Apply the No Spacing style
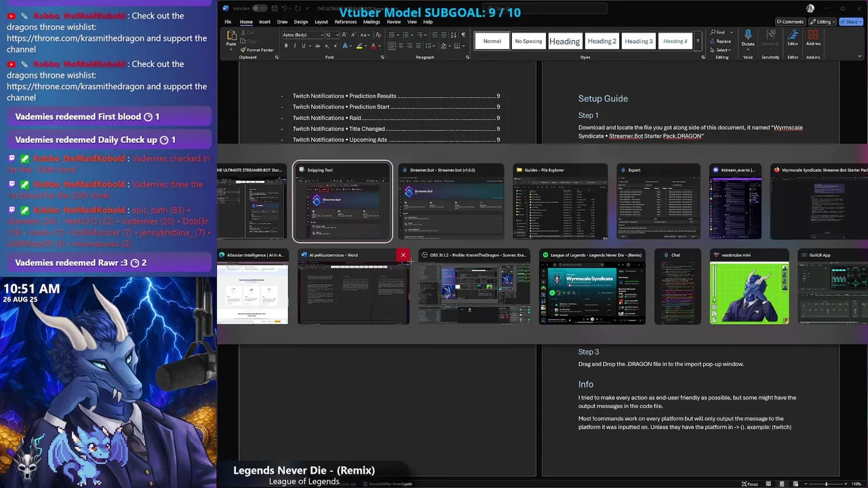Viewport: 868px width, 488px height. (528, 41)
